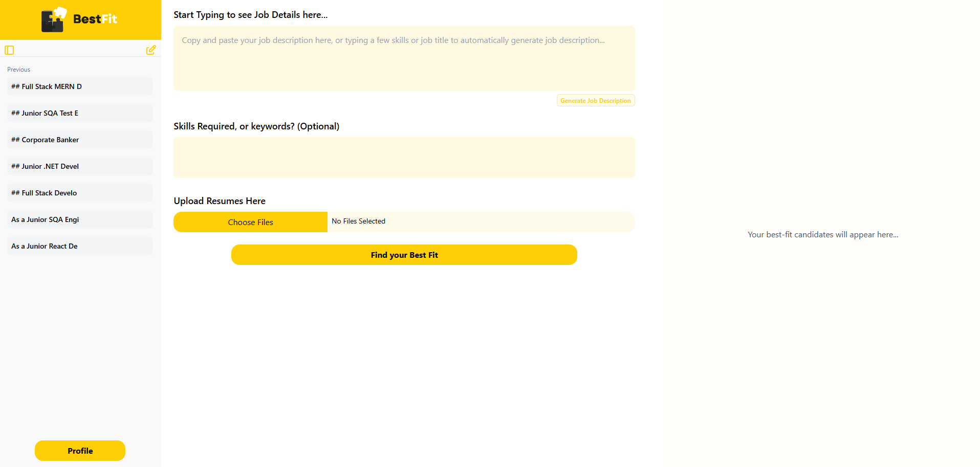980x467 pixels.
Task: Select 'As a Junior React De' entry
Action: click(x=80, y=246)
